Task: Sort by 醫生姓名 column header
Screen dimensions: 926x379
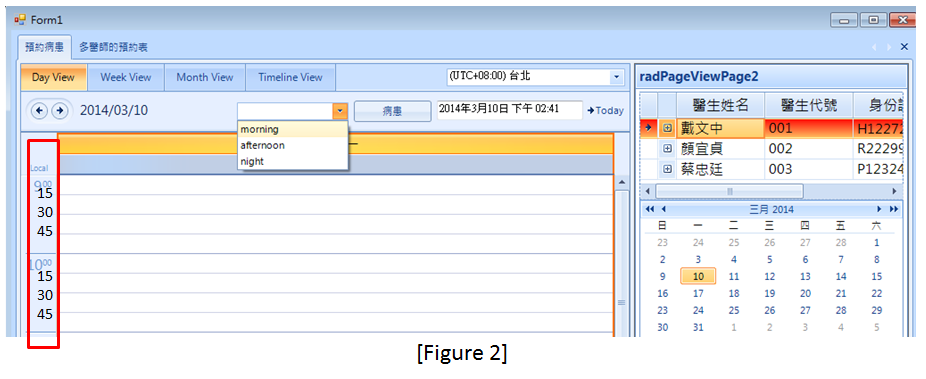Action: coord(720,104)
